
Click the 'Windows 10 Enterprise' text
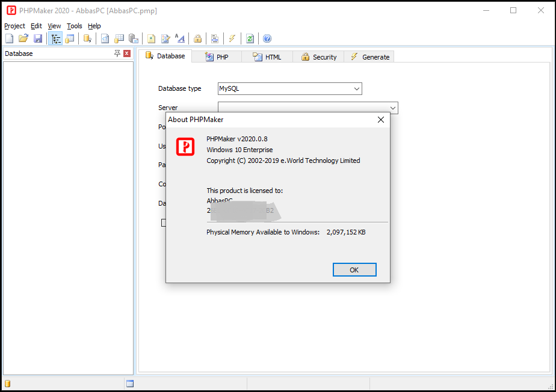(239, 150)
